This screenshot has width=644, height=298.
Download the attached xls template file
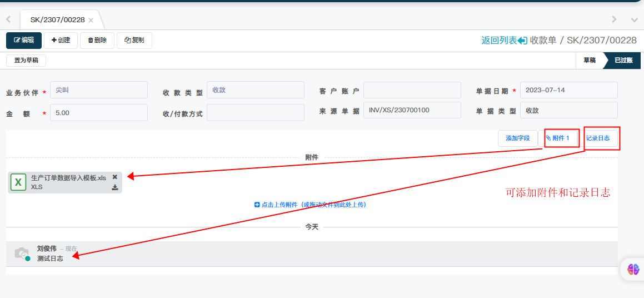115,187
